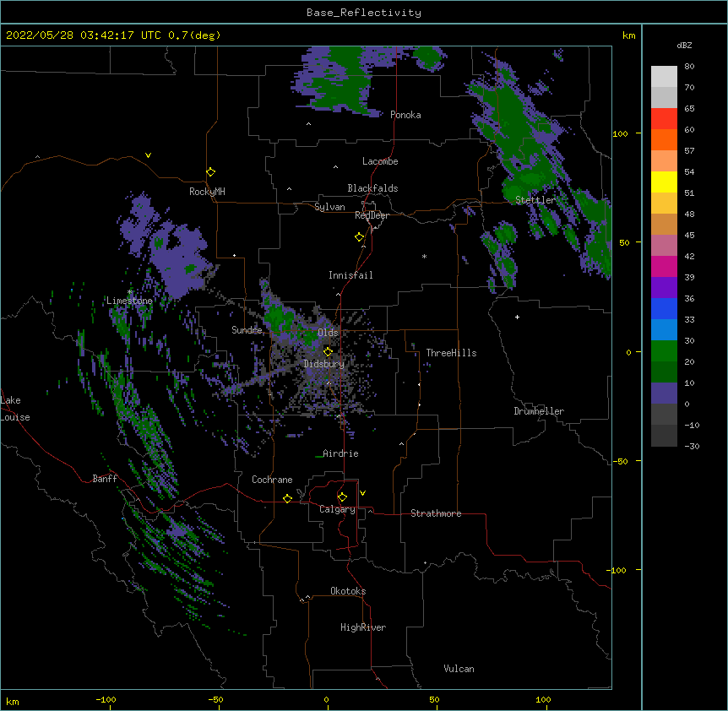Click the Strathmore label
Viewport: 728px width, 711px height.
[x=436, y=513]
